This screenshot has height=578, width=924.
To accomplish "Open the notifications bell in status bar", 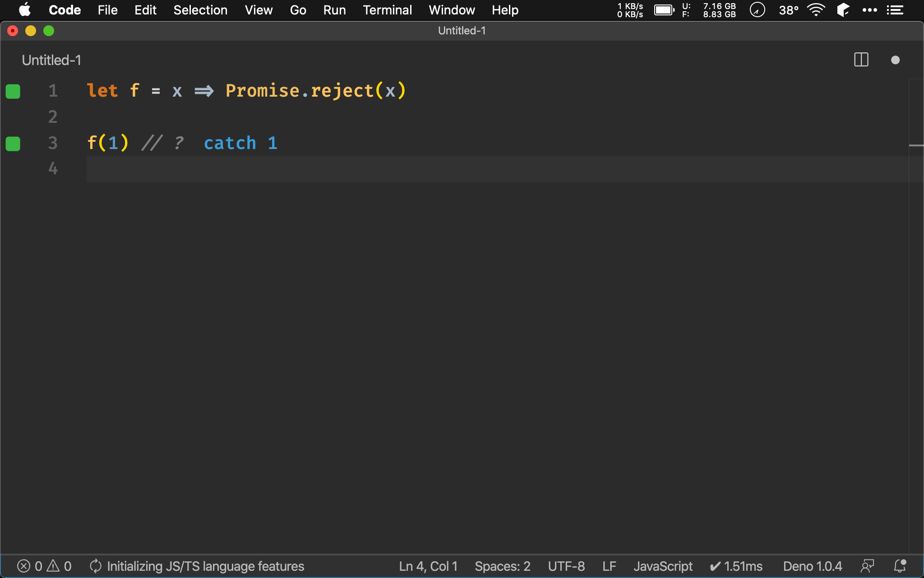I will [x=900, y=566].
